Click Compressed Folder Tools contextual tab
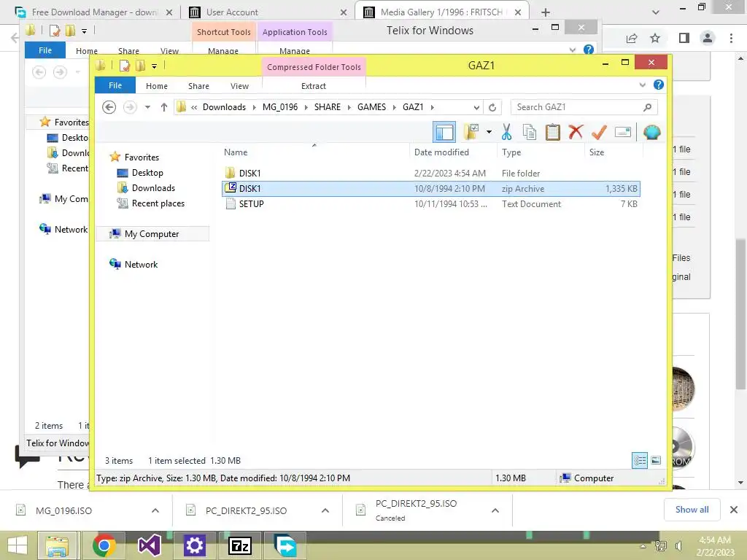The height and width of the screenshot is (560, 747). (314, 67)
